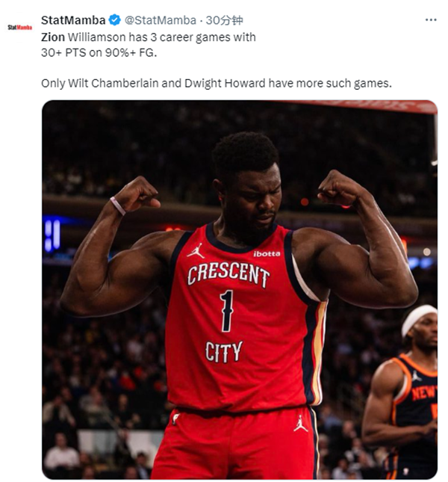Image resolution: width=448 pixels, height=482 pixels.
Task: Open the photo by clicking Zion's face
Action: pos(249,197)
